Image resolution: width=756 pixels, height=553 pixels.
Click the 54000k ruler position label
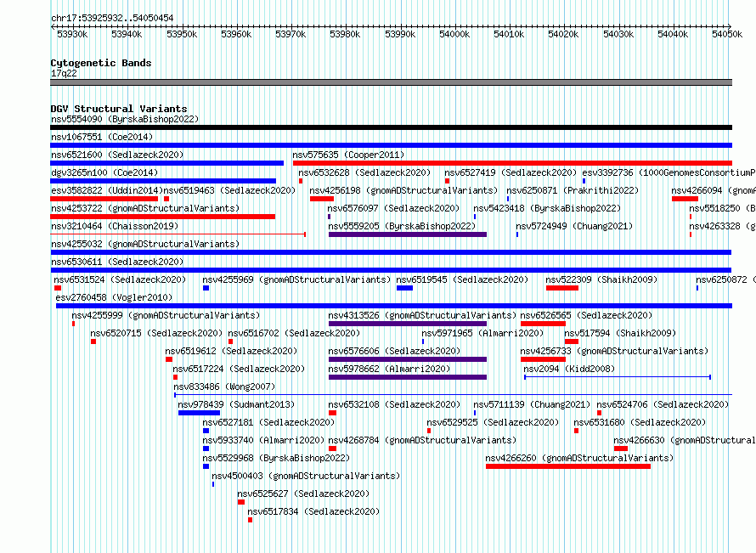tap(454, 34)
